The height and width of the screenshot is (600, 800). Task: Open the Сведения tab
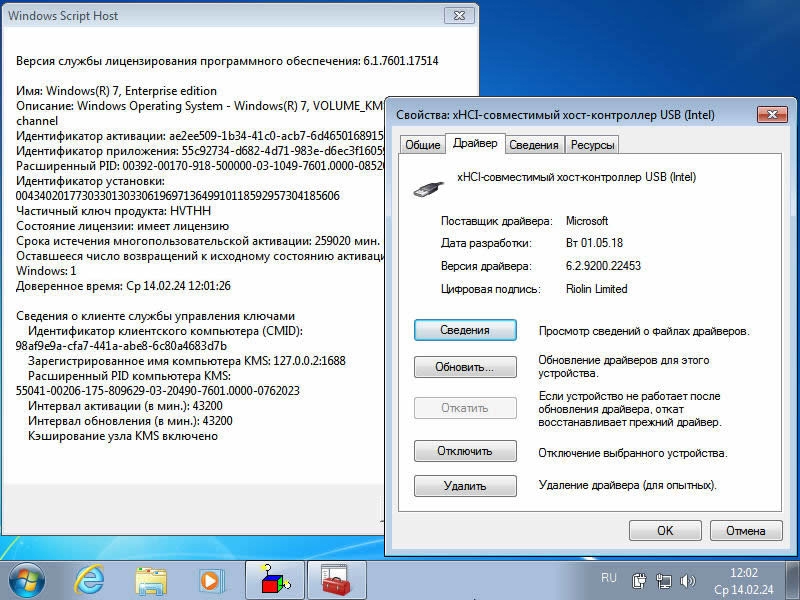click(x=533, y=145)
